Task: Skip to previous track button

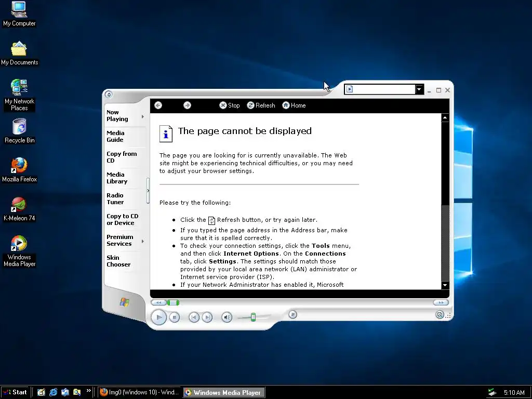Action: pyautogui.click(x=194, y=317)
